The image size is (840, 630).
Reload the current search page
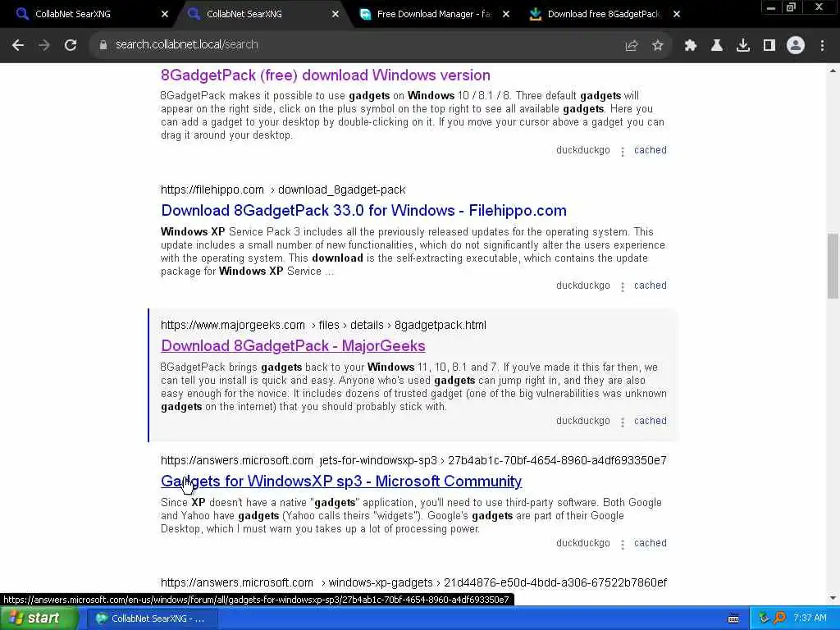(71, 46)
